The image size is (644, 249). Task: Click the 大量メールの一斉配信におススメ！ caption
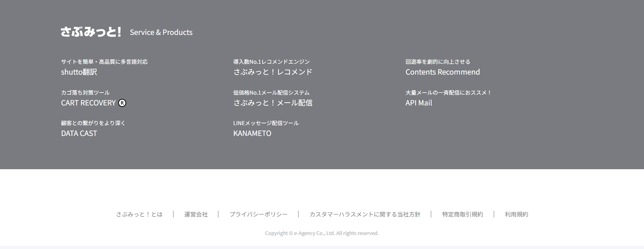(448, 93)
